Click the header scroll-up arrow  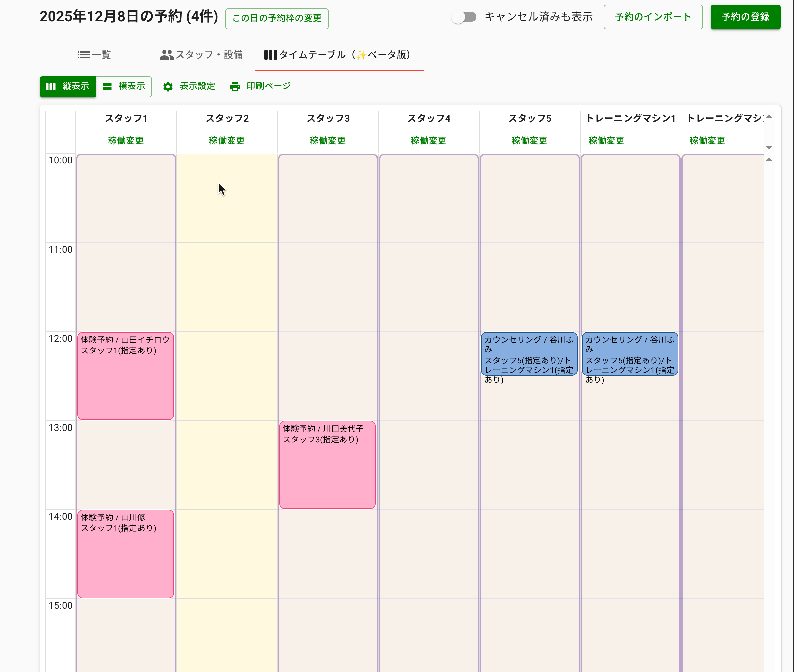tap(769, 117)
